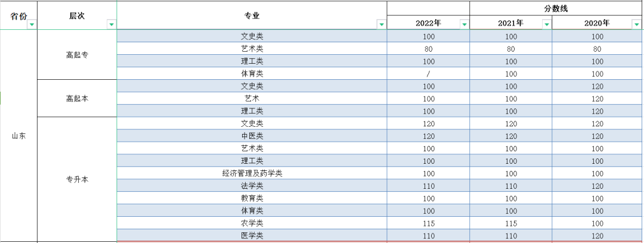This screenshot has height=243, width=644.
Task: Click the 专业 header cell
Action: [x=252, y=16]
